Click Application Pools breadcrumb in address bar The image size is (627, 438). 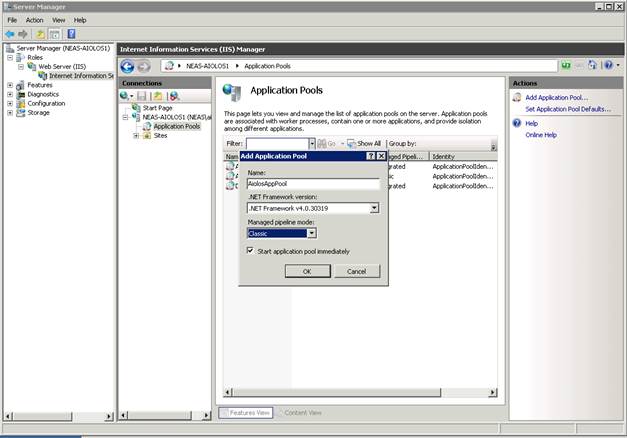(x=267, y=66)
